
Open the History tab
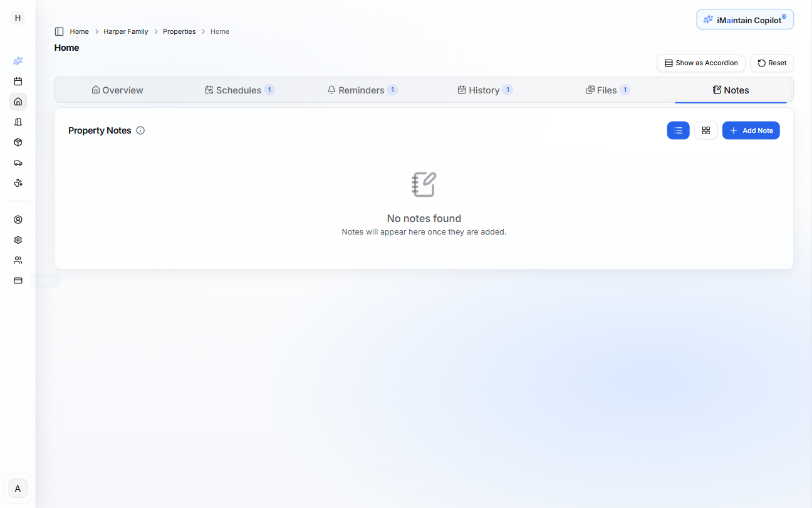[484, 90]
